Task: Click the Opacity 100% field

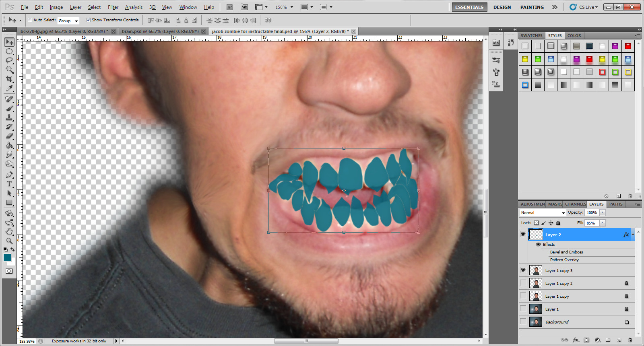Action: click(592, 212)
